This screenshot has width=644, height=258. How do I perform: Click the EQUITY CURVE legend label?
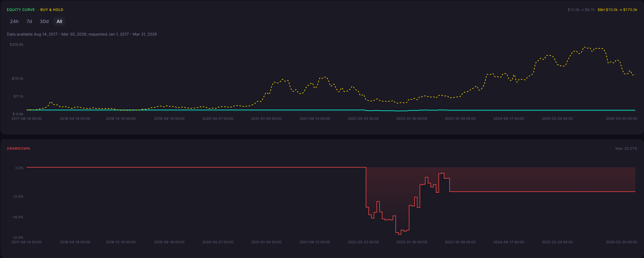tap(21, 10)
